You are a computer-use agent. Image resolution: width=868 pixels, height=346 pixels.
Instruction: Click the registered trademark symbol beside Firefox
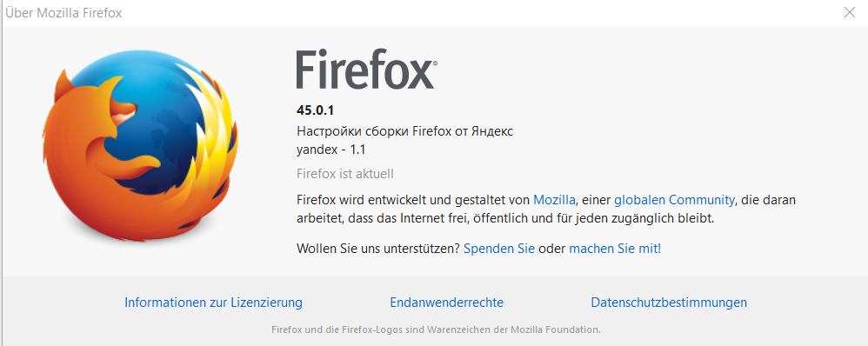tap(435, 63)
